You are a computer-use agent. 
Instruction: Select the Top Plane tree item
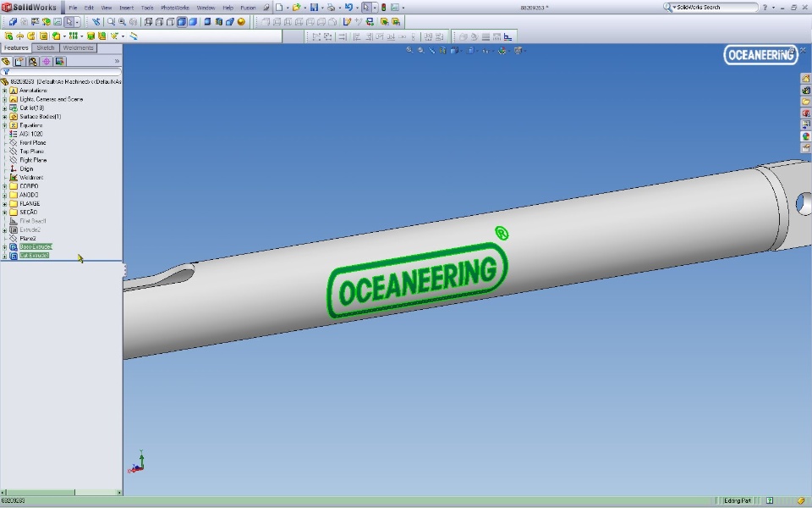(x=31, y=152)
